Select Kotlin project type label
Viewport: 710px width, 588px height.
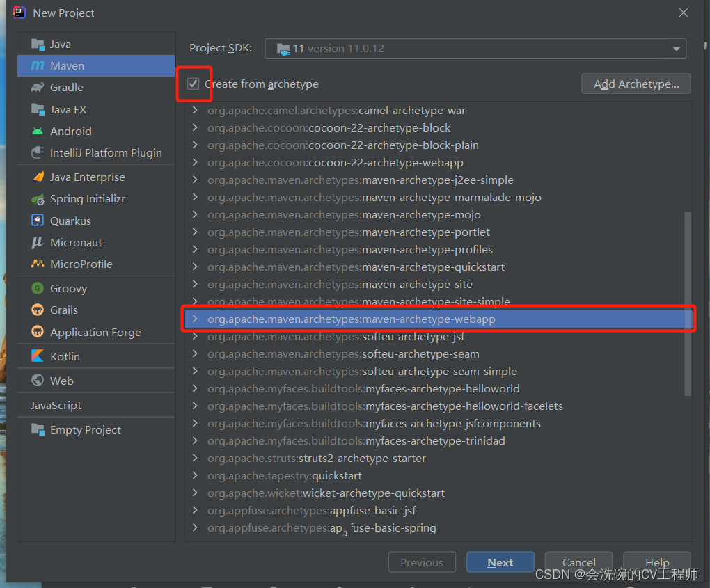(65, 357)
